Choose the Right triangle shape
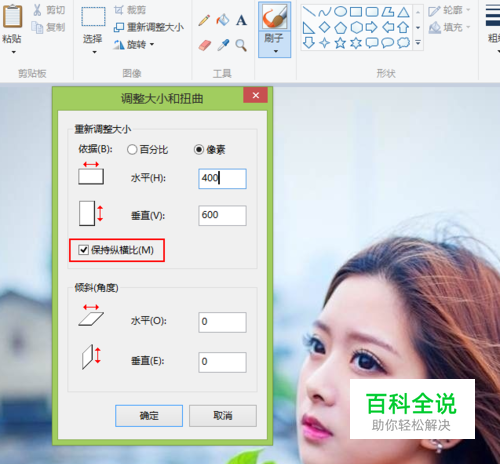The height and width of the screenshot is (464, 500). click(309, 27)
